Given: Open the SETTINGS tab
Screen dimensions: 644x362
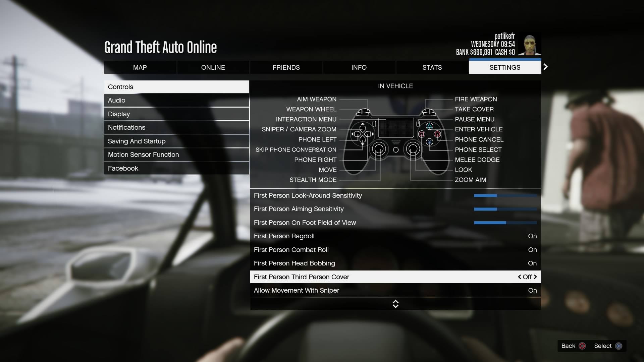Looking at the screenshot, I should (505, 67).
